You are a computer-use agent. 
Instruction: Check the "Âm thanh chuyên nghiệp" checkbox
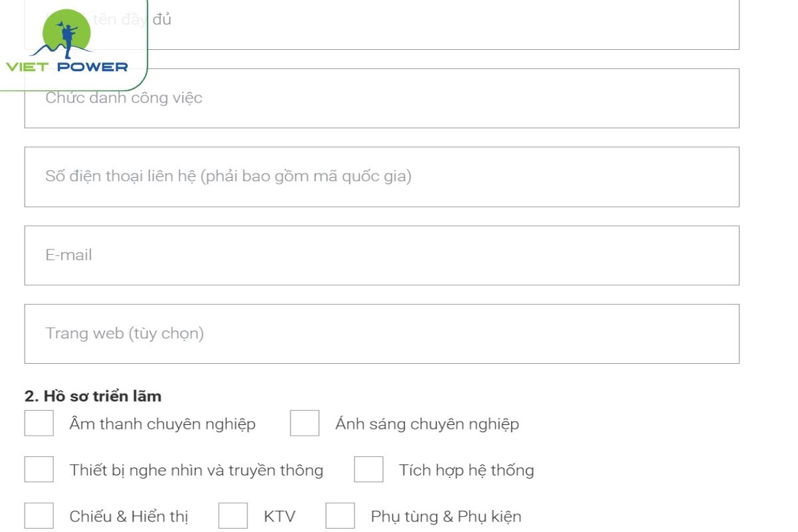click(38, 424)
